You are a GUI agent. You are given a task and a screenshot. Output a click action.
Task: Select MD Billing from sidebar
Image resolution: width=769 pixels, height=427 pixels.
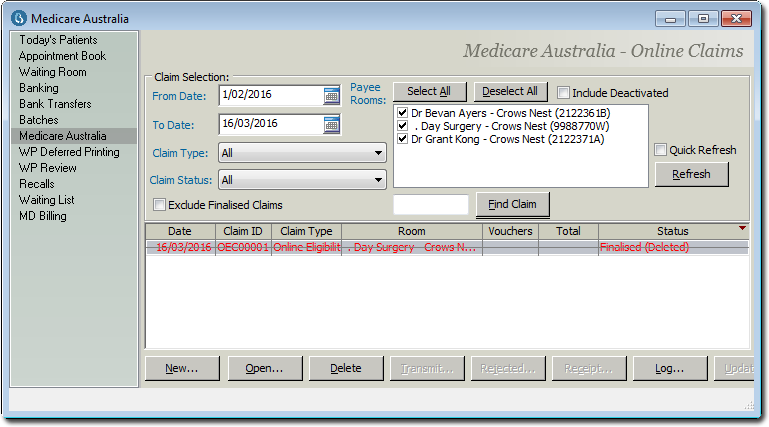pos(45,216)
